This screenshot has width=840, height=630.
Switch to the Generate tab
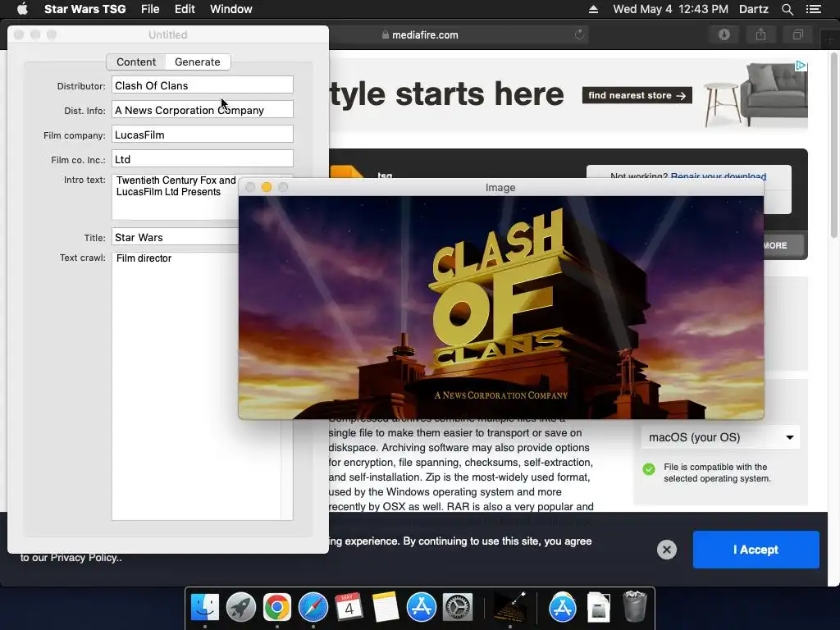pos(198,62)
